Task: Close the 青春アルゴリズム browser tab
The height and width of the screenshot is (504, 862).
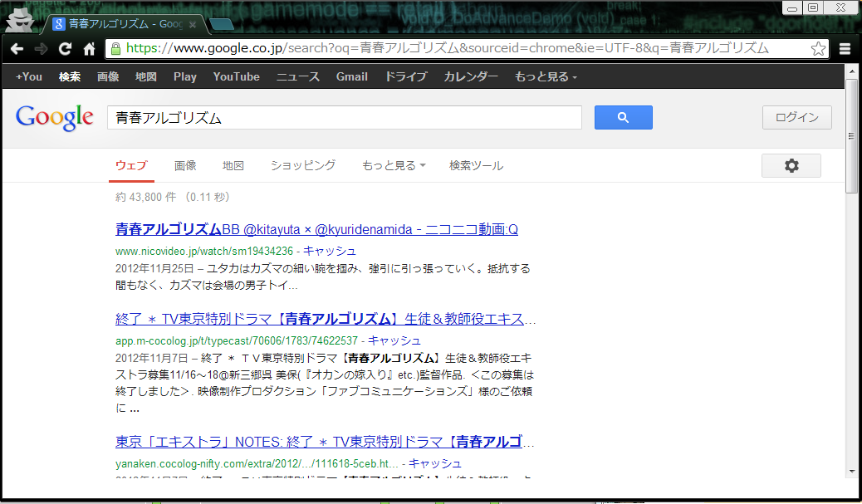Action: click(x=193, y=24)
